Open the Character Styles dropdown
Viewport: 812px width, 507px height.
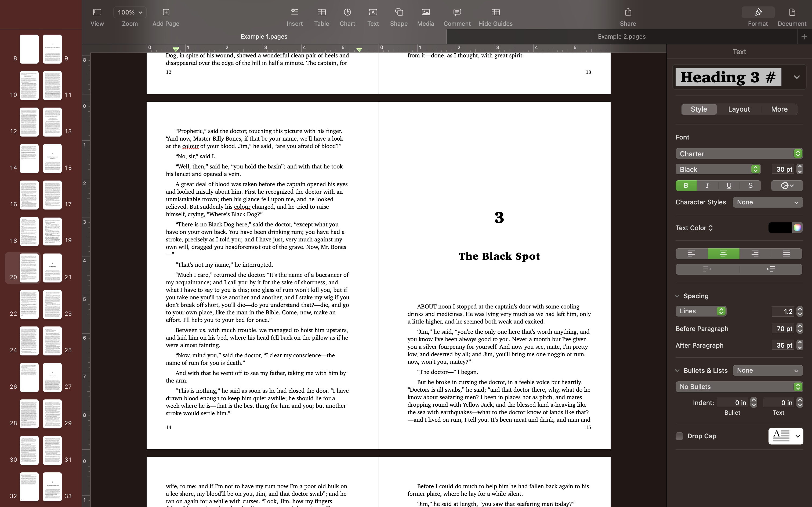(x=767, y=202)
